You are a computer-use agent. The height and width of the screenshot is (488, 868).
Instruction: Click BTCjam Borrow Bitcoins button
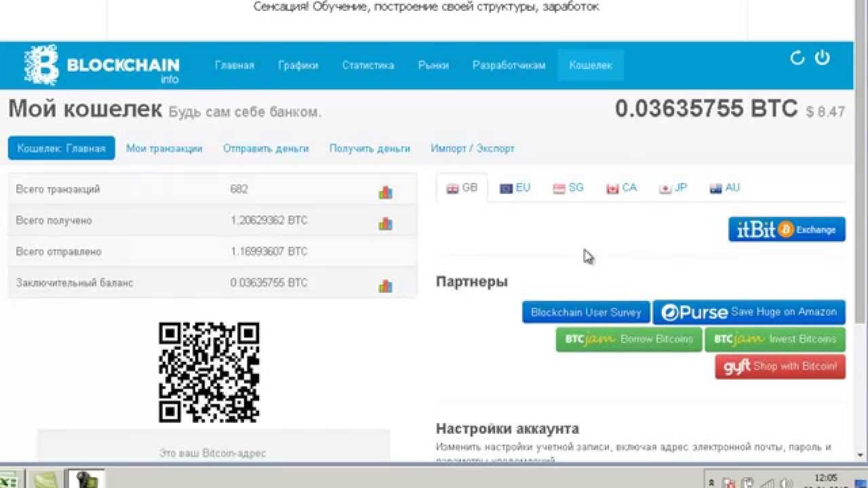tap(629, 339)
